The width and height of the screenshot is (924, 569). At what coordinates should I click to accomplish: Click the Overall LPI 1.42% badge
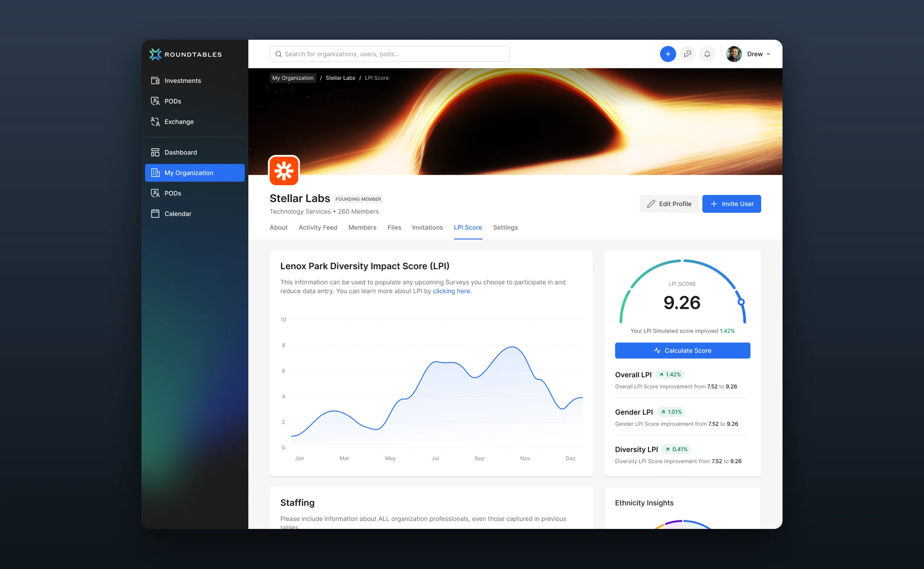pos(670,375)
